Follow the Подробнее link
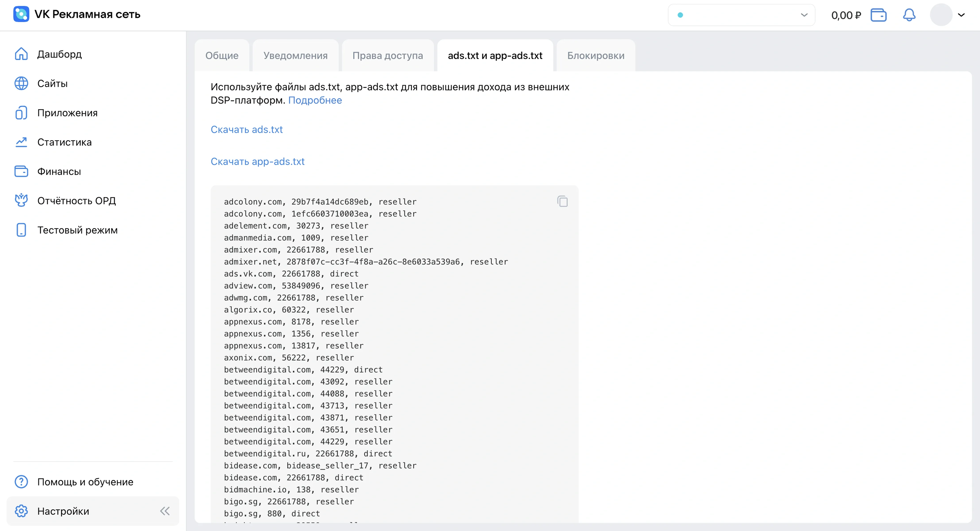Viewport: 980px width, 531px height. (315, 100)
